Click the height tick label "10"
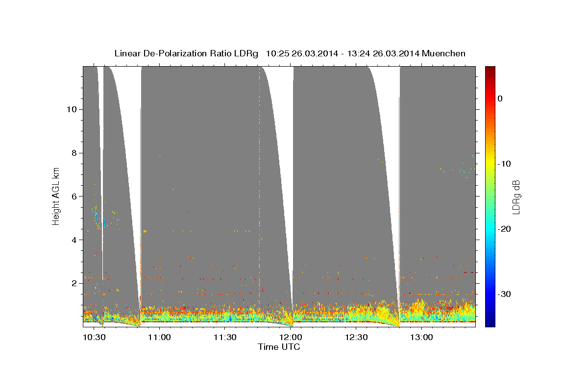The image size is (588, 392). click(71, 109)
